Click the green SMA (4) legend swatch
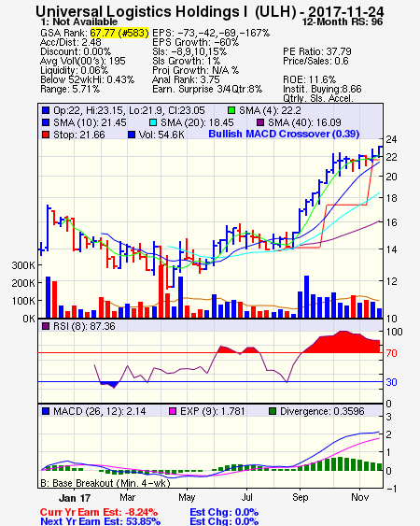Screen dimensions: 420x526 pyautogui.click(x=231, y=110)
